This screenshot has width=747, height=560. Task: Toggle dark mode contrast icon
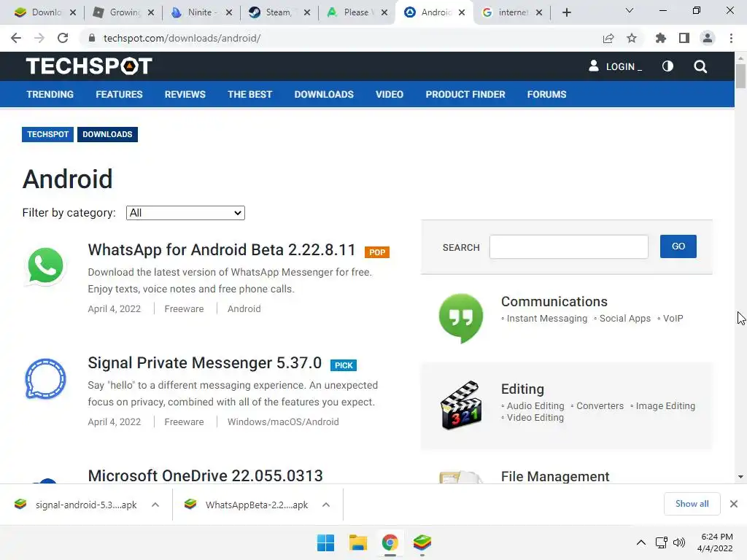click(x=667, y=66)
